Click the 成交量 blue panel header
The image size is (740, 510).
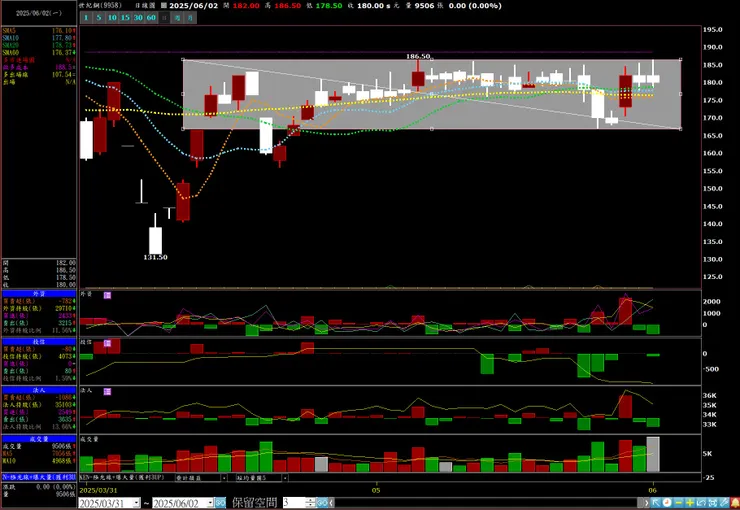[x=39, y=439]
